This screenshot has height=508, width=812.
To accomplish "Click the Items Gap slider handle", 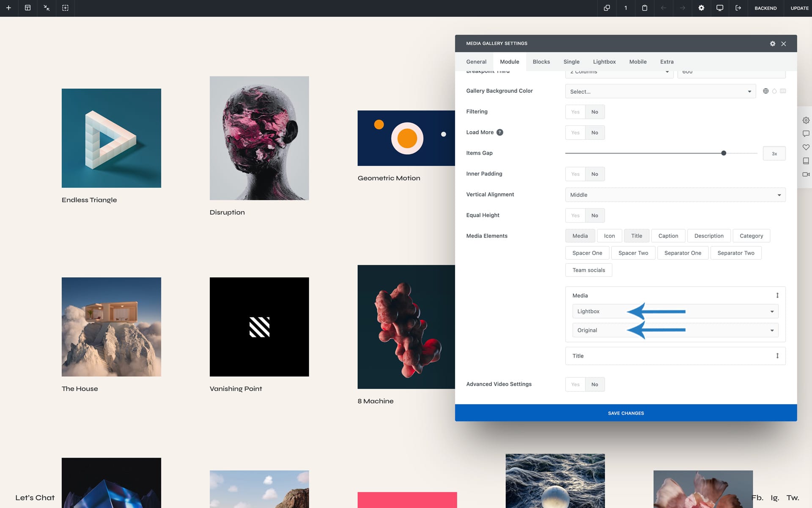I will (x=724, y=153).
